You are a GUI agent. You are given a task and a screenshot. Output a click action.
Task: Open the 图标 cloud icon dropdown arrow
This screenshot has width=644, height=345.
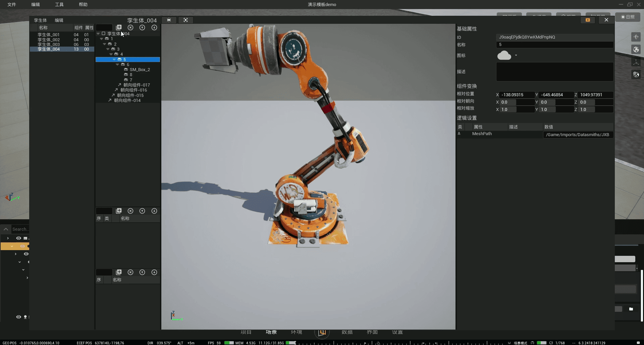pos(516,55)
